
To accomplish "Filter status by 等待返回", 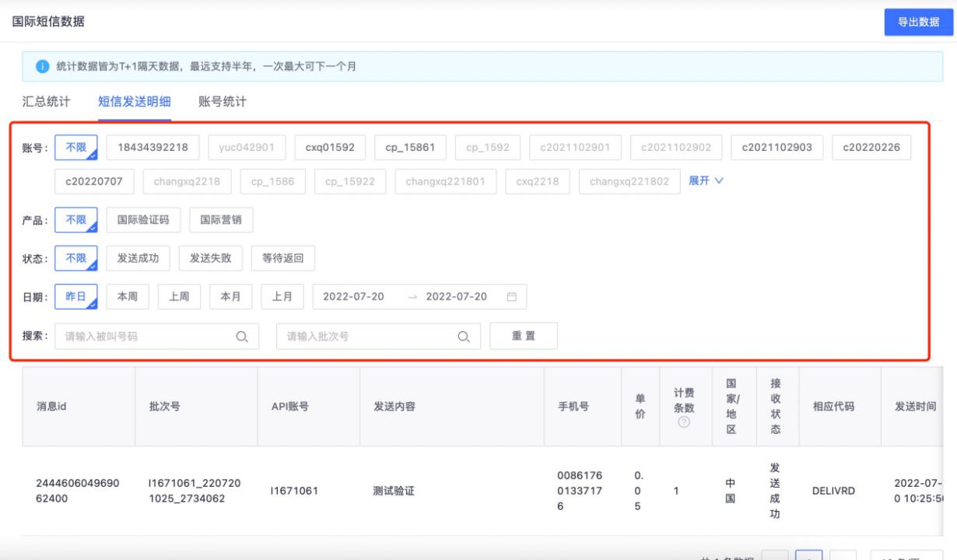I will [x=283, y=258].
